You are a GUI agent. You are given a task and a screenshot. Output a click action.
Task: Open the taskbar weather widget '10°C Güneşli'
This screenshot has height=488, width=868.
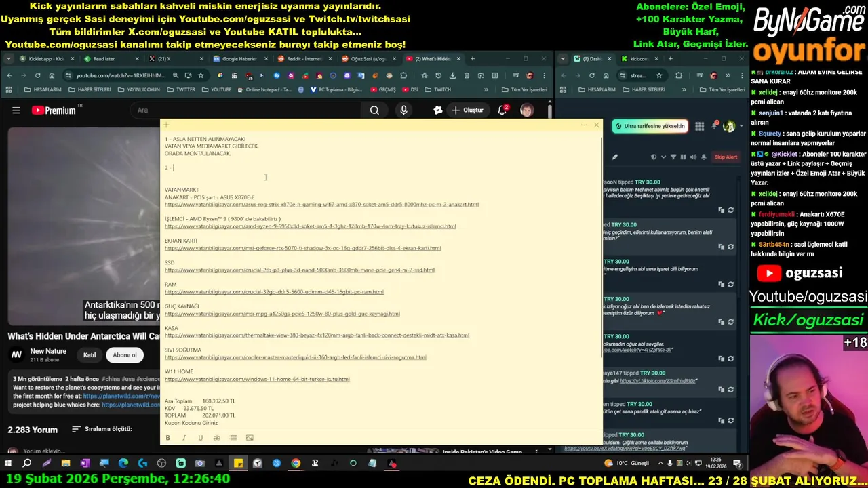tap(627, 464)
